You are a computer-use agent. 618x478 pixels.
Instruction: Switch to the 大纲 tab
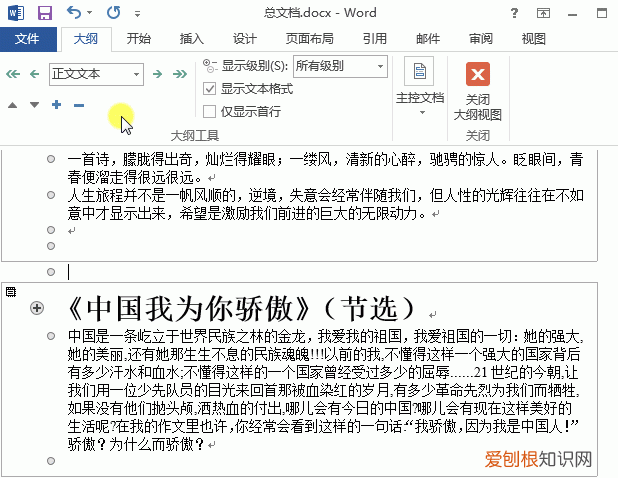[x=86, y=39]
